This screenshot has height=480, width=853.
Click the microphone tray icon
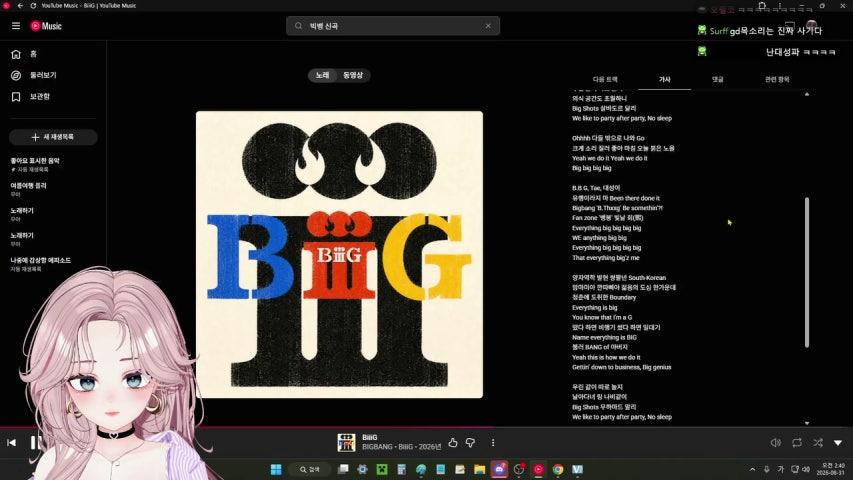click(x=767, y=469)
